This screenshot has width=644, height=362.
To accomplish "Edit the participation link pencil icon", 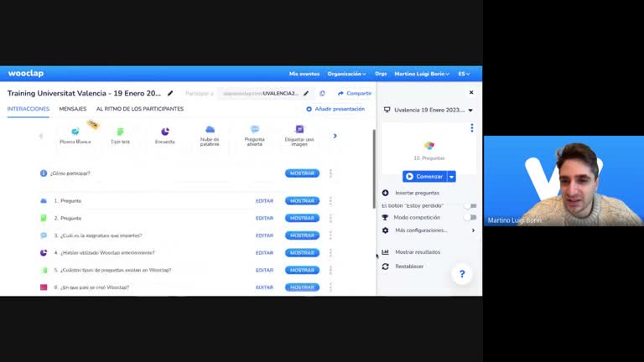I will tap(306, 94).
